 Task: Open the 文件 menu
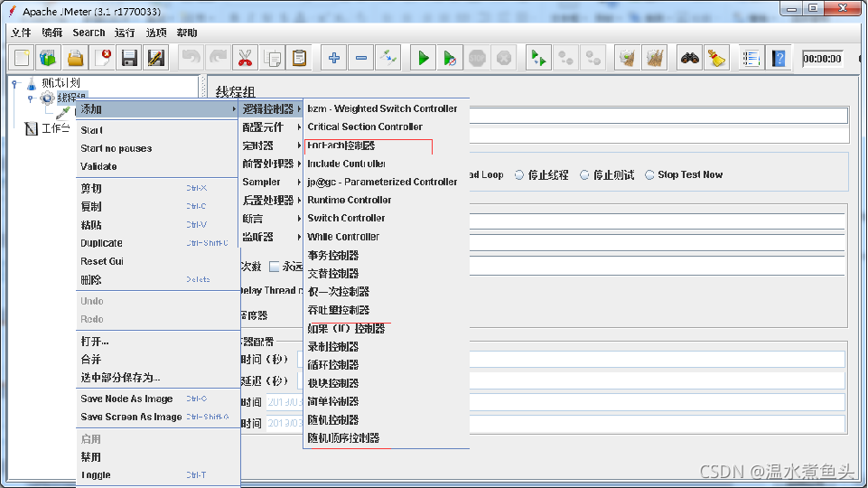click(21, 33)
